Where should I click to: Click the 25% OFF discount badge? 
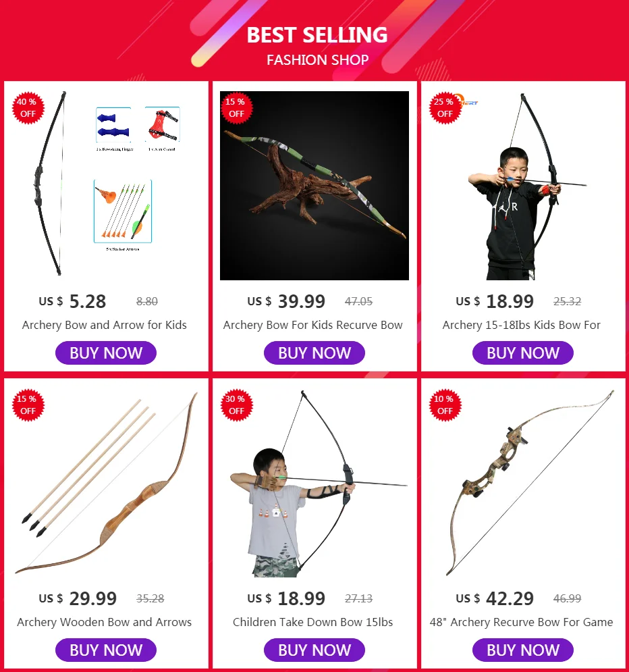(x=445, y=108)
